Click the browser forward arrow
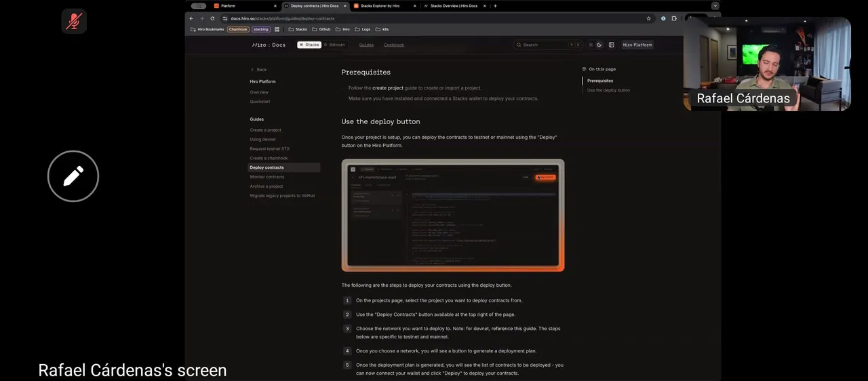868x381 pixels. [x=201, y=18]
